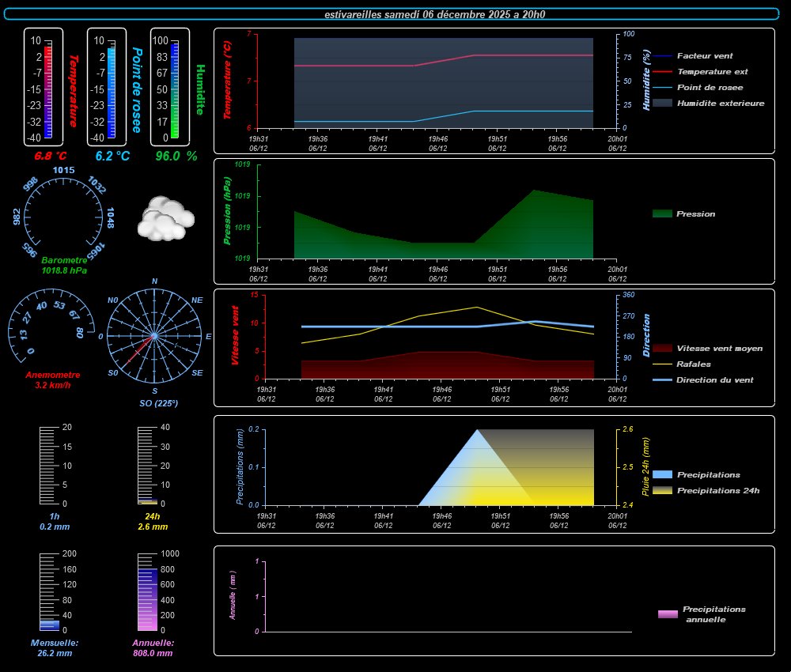Click the Pression legend green swatch

[662, 213]
